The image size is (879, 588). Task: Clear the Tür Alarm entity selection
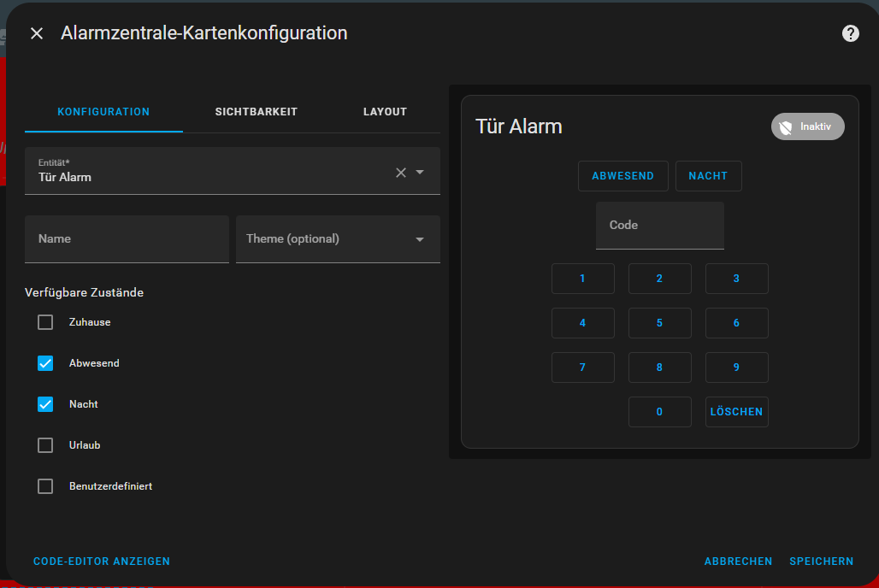[400, 173]
